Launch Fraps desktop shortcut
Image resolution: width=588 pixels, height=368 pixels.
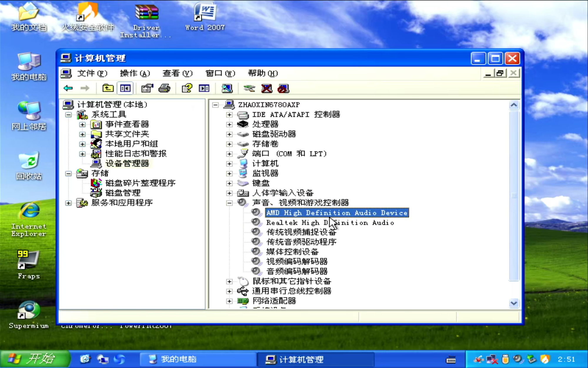[x=28, y=265]
